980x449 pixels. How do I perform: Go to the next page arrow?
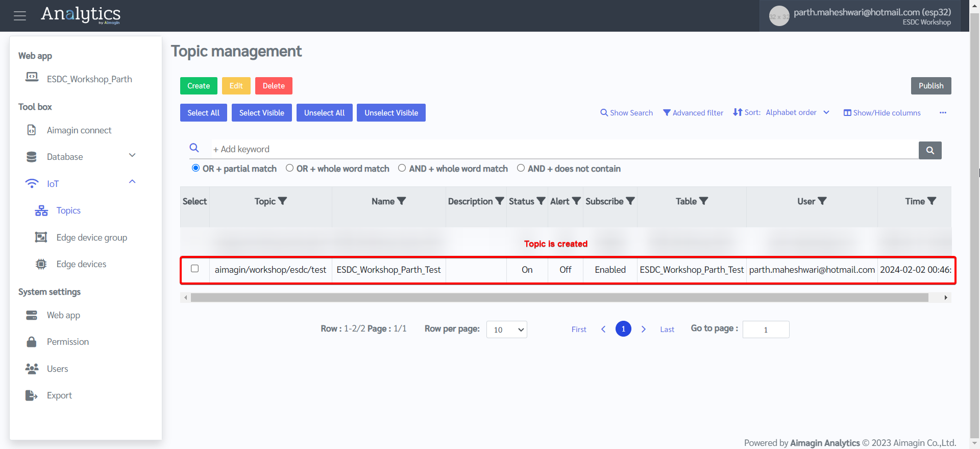click(x=643, y=329)
